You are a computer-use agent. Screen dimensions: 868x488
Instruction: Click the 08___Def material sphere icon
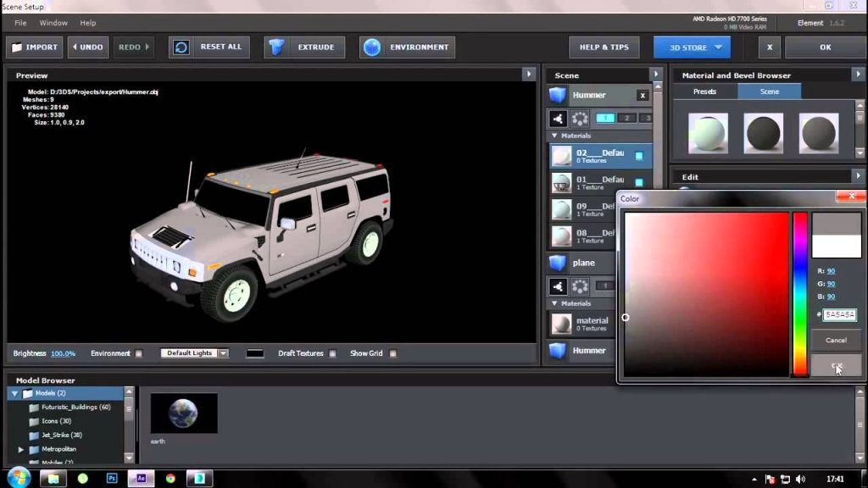pyautogui.click(x=561, y=236)
